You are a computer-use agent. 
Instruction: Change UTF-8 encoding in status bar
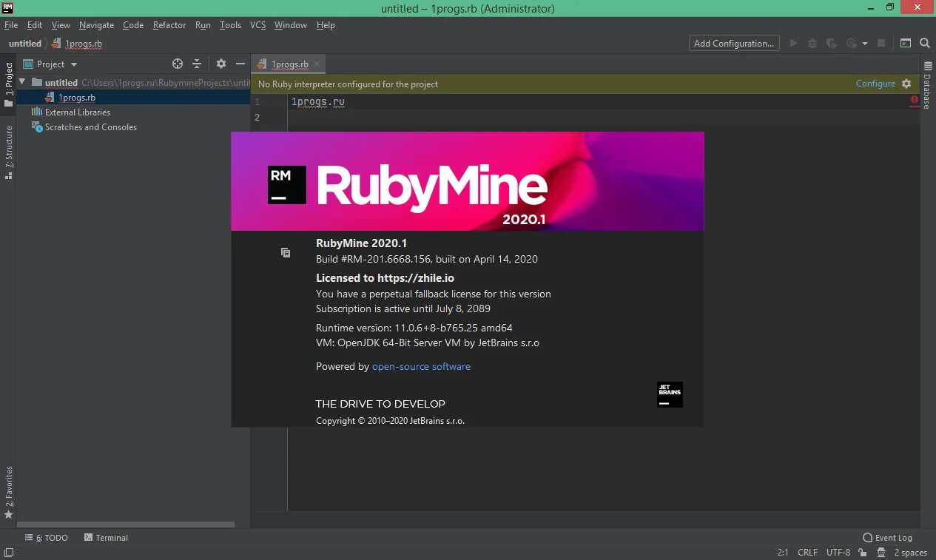[838, 552]
